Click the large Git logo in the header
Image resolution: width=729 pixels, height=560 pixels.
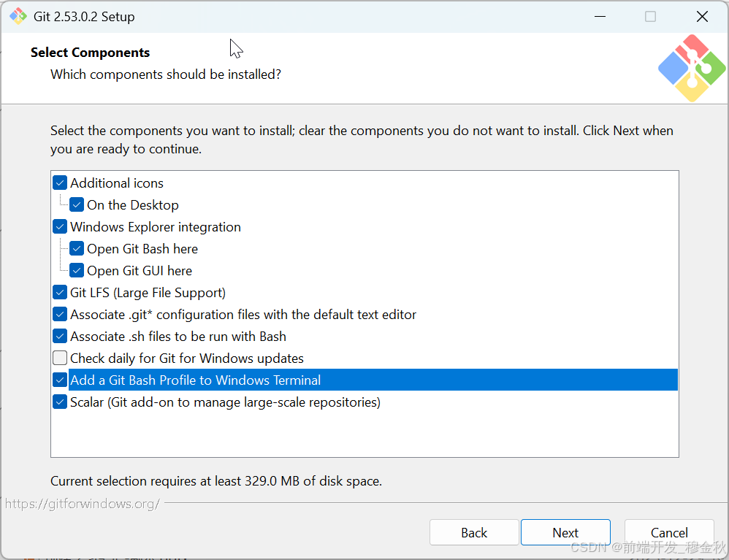(692, 69)
